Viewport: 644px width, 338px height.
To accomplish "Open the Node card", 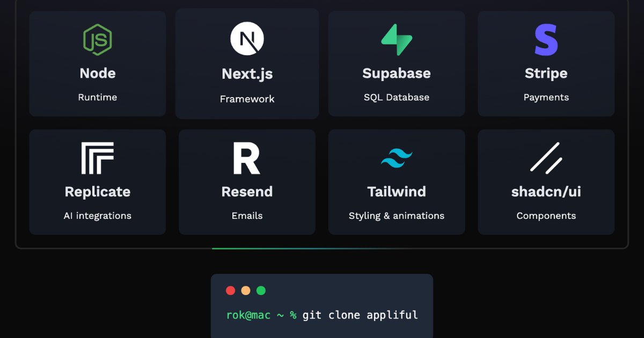I will point(97,63).
